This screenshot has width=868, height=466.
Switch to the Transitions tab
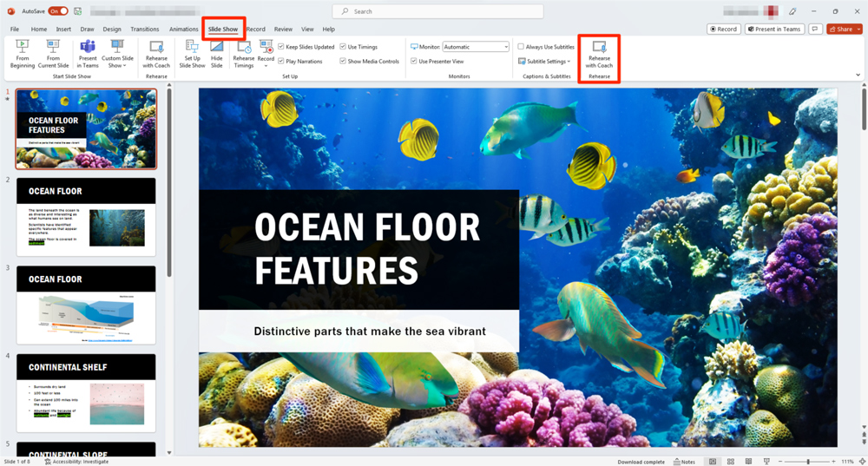coord(145,30)
